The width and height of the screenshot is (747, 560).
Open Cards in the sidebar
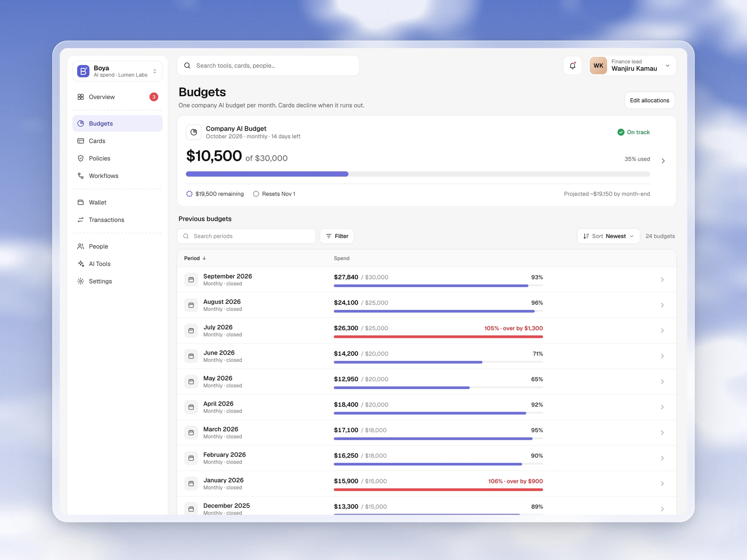pyautogui.click(x=118, y=141)
